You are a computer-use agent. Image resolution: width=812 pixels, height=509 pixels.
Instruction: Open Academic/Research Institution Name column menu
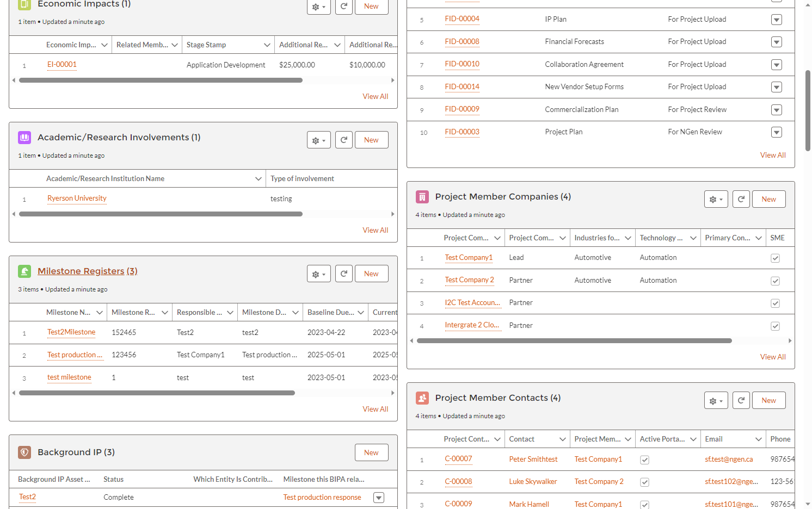259,179
